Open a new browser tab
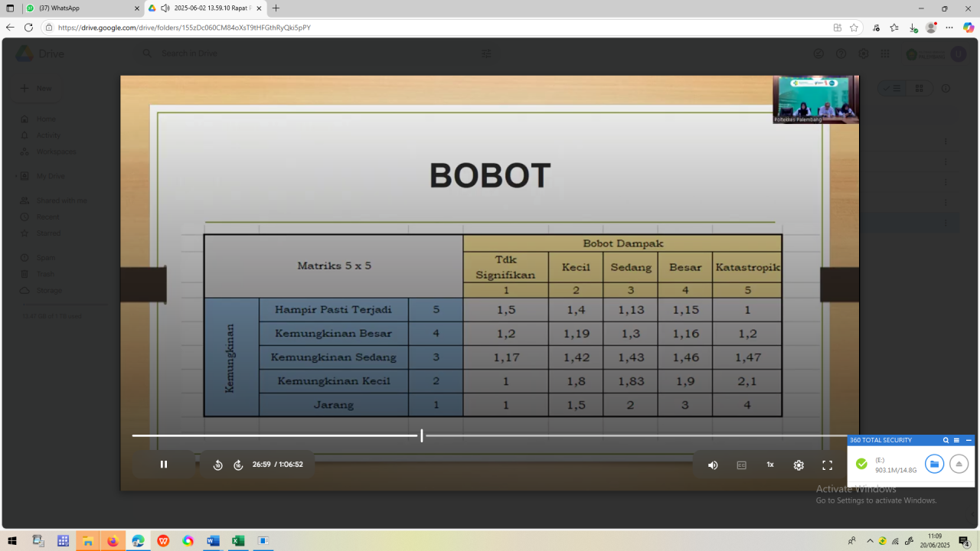The width and height of the screenshot is (980, 551). click(x=276, y=8)
